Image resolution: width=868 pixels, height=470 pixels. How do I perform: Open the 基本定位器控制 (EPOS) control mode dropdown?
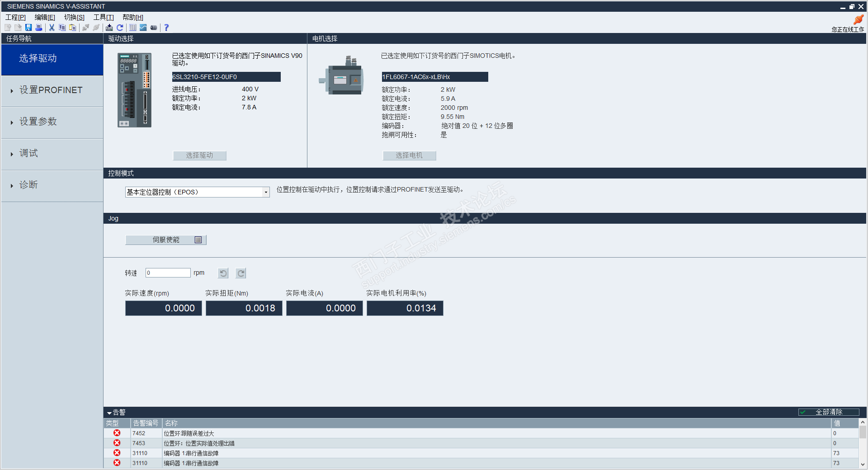198,192
